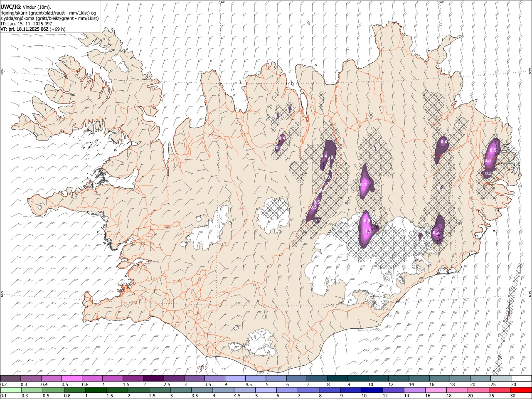Click the "15W" longitude label
532x399 pixels.
440,2
